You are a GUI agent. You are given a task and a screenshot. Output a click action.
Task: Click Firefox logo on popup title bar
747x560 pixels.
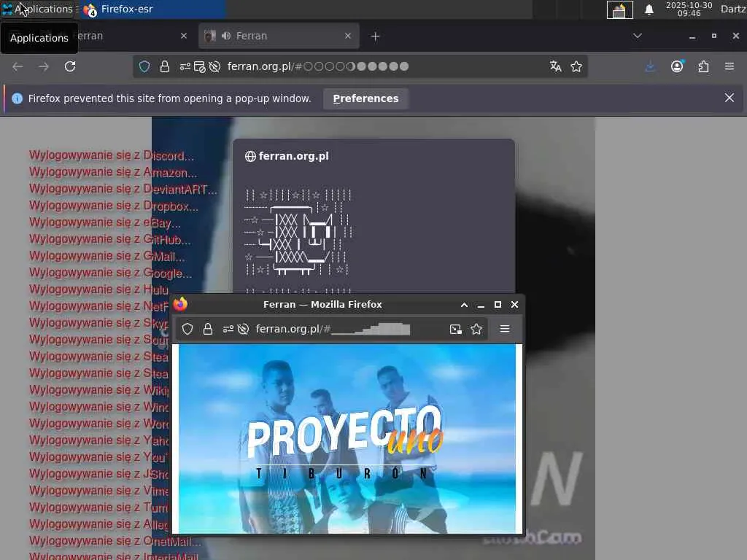click(180, 304)
